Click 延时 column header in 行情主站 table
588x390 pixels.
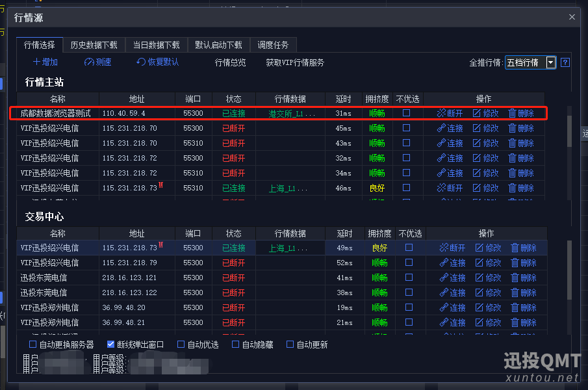pos(344,99)
